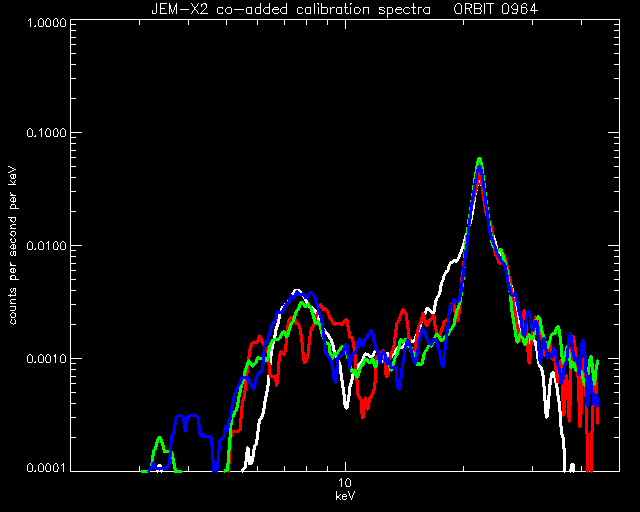Click the blue curve broad hump near 7 keV
The width and height of the screenshot is (640, 512).
(x=300, y=295)
